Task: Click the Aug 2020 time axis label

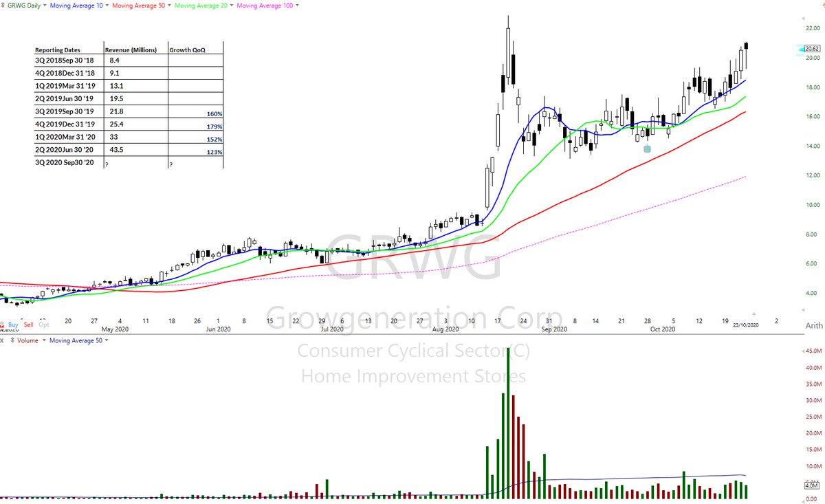Action: pyautogui.click(x=446, y=329)
